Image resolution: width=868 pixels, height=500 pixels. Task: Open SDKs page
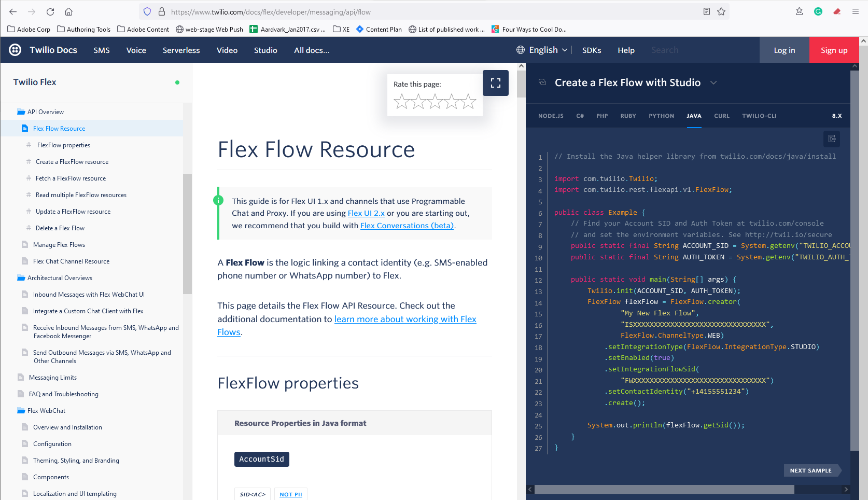[592, 50]
